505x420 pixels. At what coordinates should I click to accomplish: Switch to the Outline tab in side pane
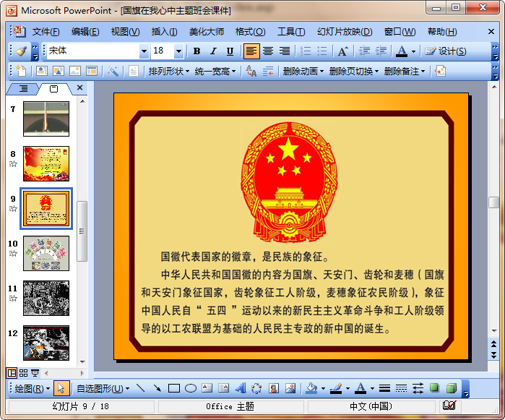(23, 88)
